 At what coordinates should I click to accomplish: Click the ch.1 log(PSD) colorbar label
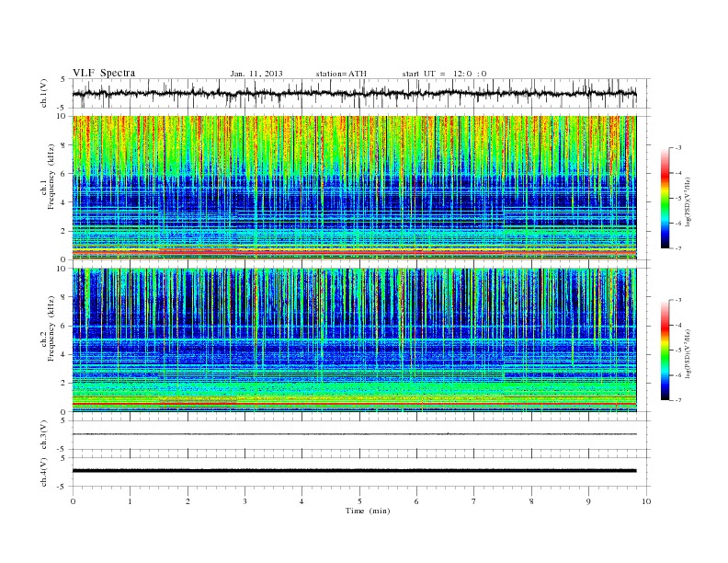pos(688,201)
